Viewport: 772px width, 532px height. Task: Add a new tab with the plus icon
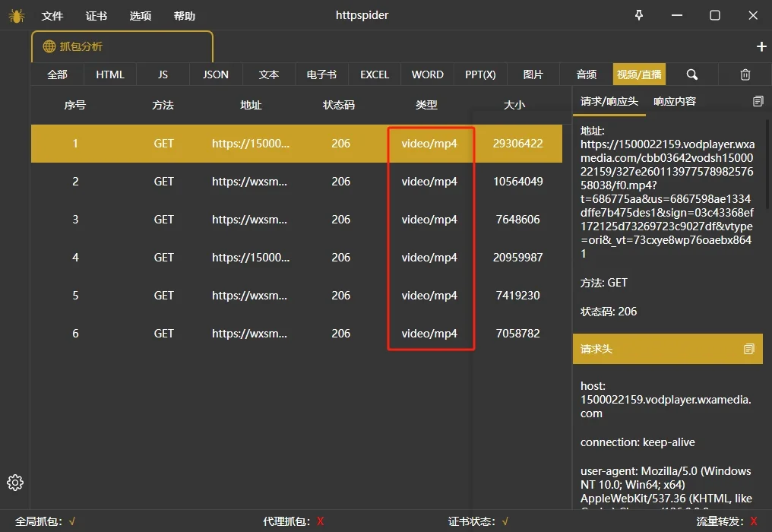pos(761,46)
